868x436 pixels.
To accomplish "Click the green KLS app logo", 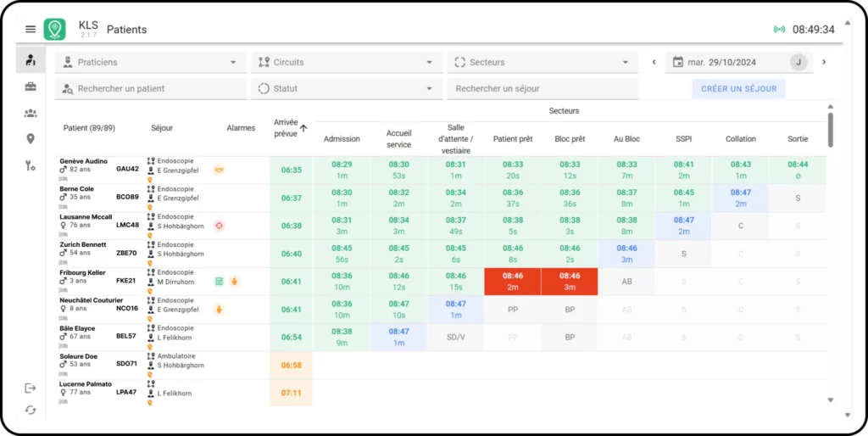I will 55,29.
